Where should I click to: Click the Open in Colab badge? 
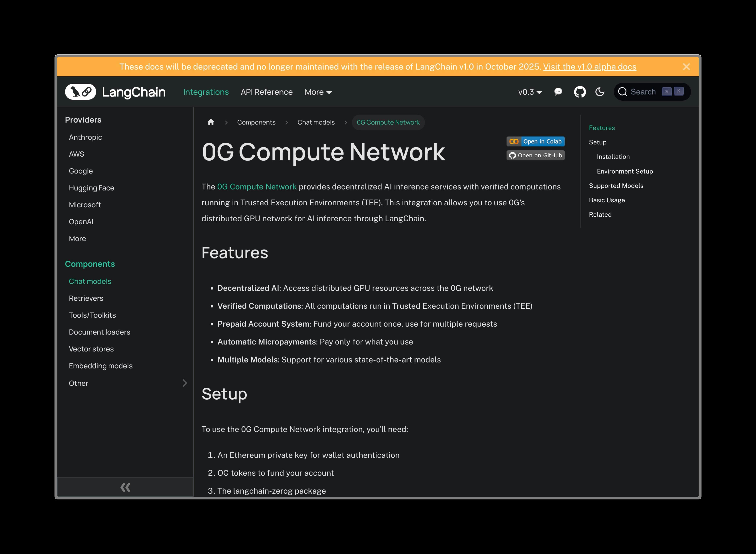tap(535, 142)
